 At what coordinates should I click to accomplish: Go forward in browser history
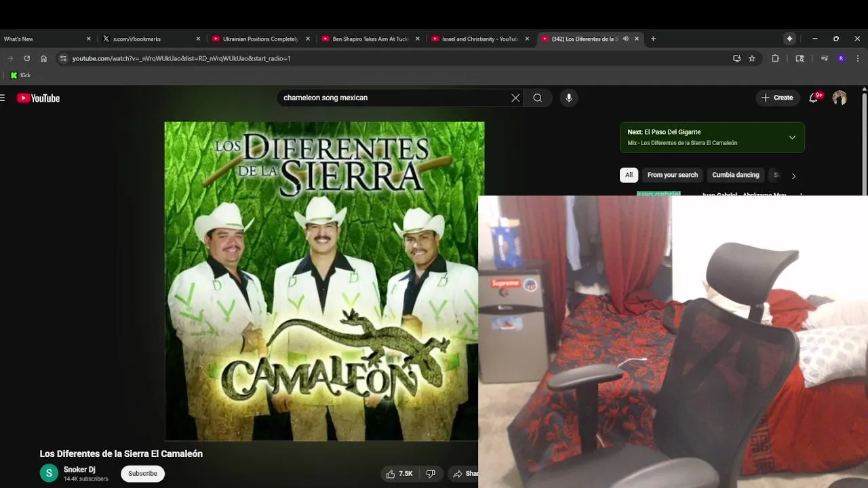[x=10, y=58]
